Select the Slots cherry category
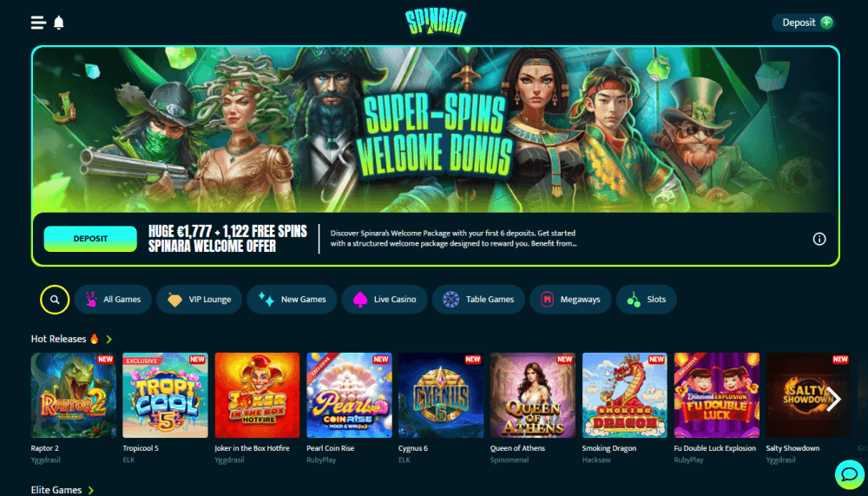 coord(646,300)
